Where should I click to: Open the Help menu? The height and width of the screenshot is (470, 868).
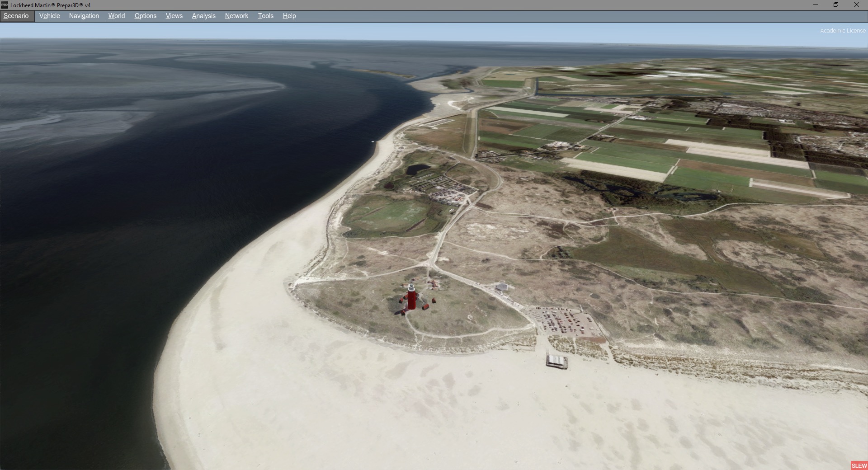point(289,16)
